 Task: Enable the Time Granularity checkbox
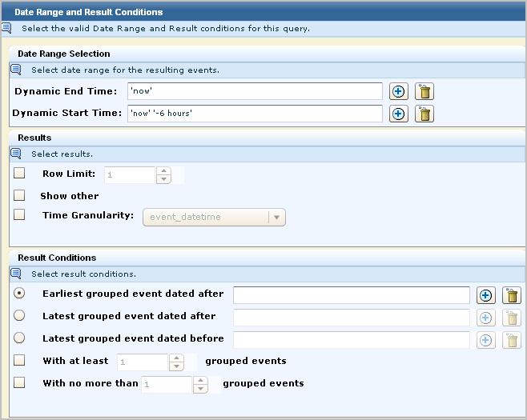(19, 214)
